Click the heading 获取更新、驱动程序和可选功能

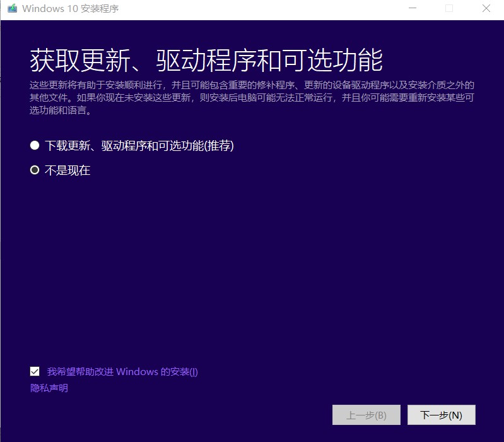206,60
